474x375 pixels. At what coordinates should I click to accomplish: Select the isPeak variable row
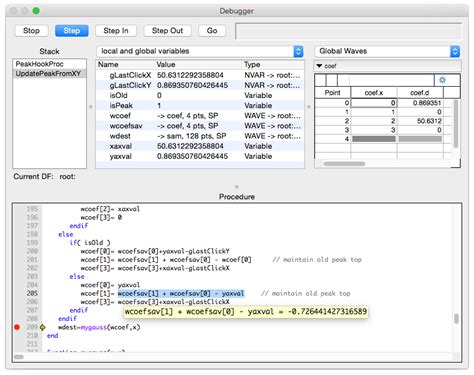pyautogui.click(x=200, y=106)
